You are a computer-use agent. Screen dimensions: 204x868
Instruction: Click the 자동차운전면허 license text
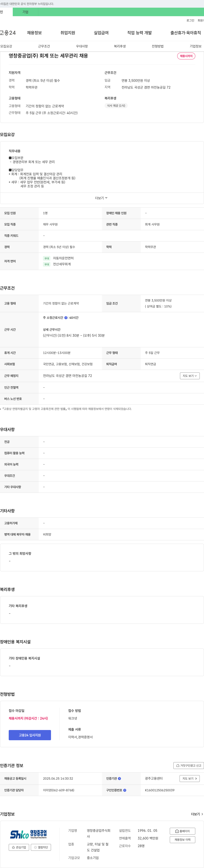click(63, 258)
